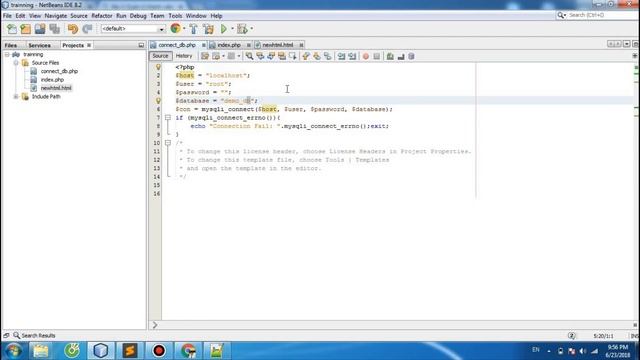Open the Debug menu

click(138, 16)
